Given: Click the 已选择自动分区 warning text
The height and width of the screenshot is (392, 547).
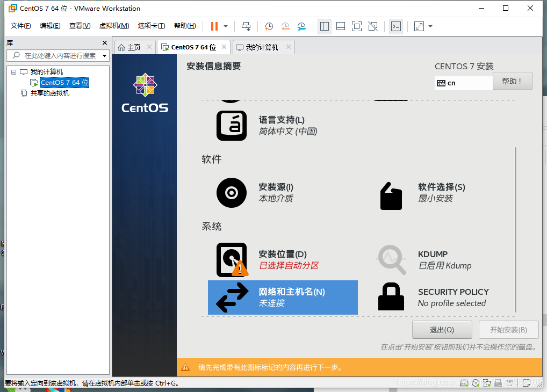Looking at the screenshot, I should 289,265.
